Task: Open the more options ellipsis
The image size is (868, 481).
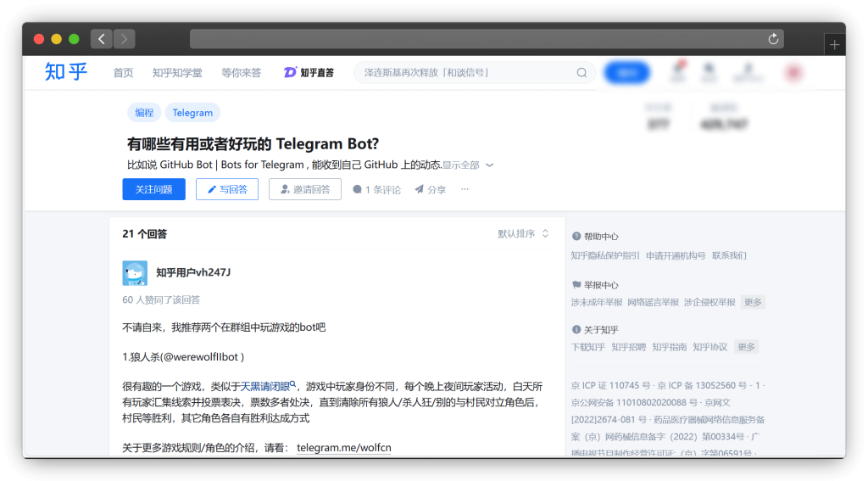Action: (x=465, y=189)
